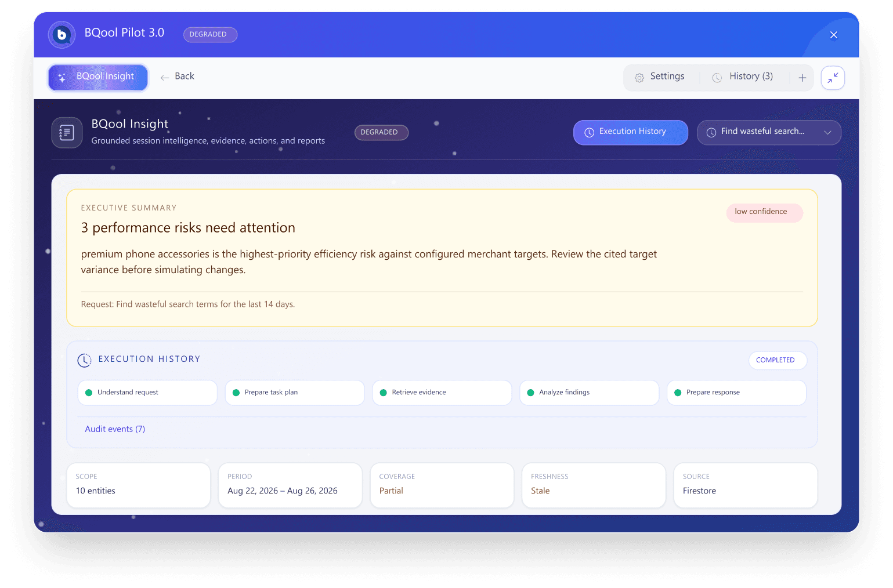Click the BQool Pilot logo icon
This screenshot has width=893, height=588.
coord(62,35)
